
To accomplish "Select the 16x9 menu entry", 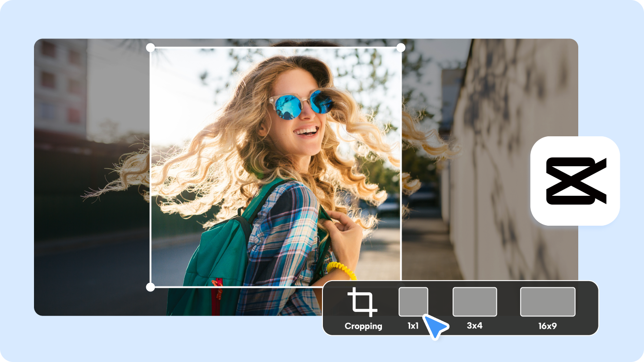I will (x=547, y=326).
